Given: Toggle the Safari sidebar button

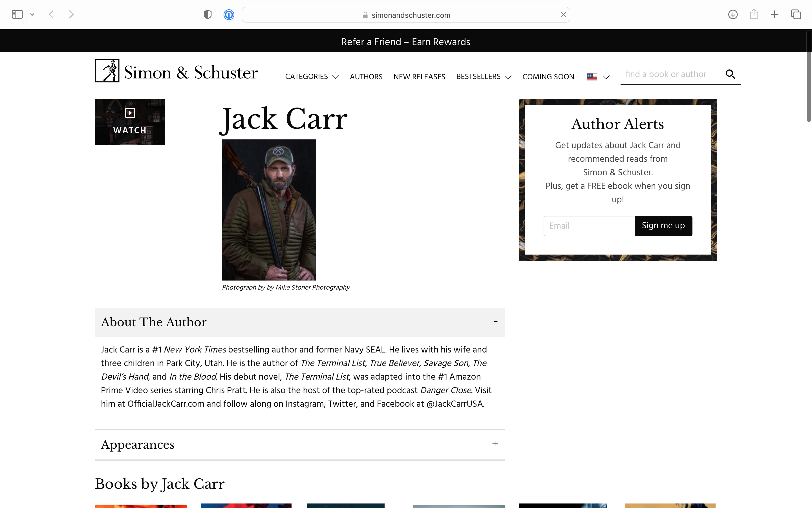Looking at the screenshot, I should coord(17,14).
